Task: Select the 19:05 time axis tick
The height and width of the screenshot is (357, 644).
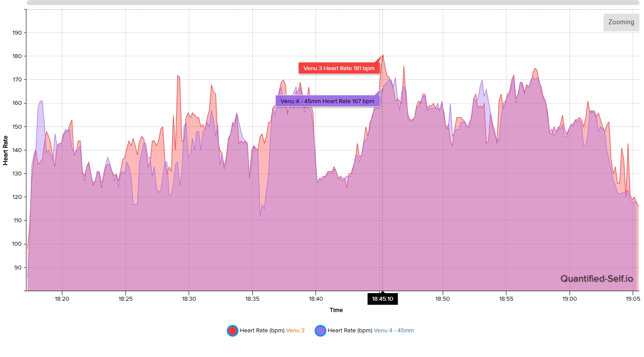Action: coord(633,299)
